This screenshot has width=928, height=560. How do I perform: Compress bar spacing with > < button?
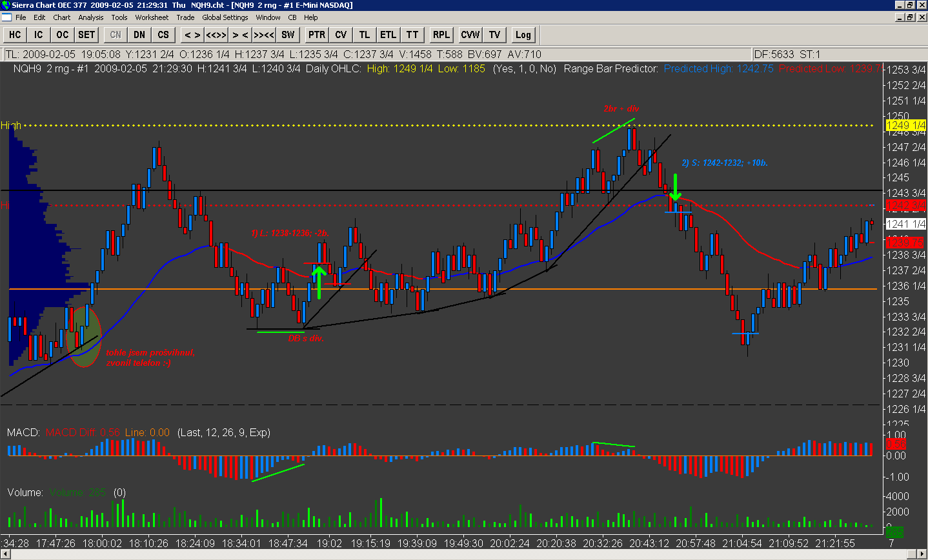pos(240,35)
